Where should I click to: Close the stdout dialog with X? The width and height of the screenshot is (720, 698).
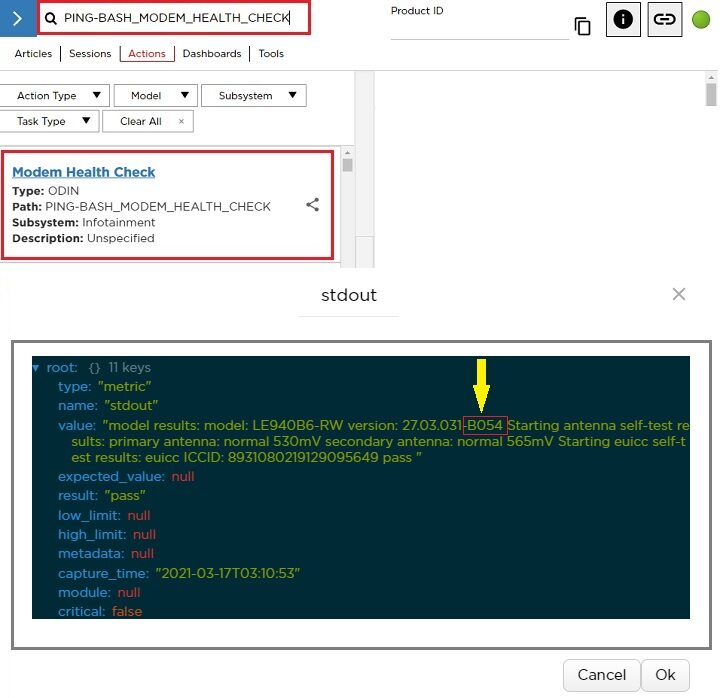679,294
